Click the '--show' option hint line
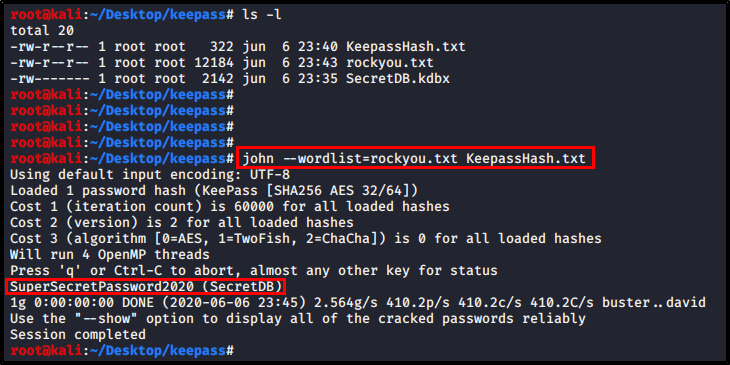Screen dimensions: 730x365 click(298, 318)
